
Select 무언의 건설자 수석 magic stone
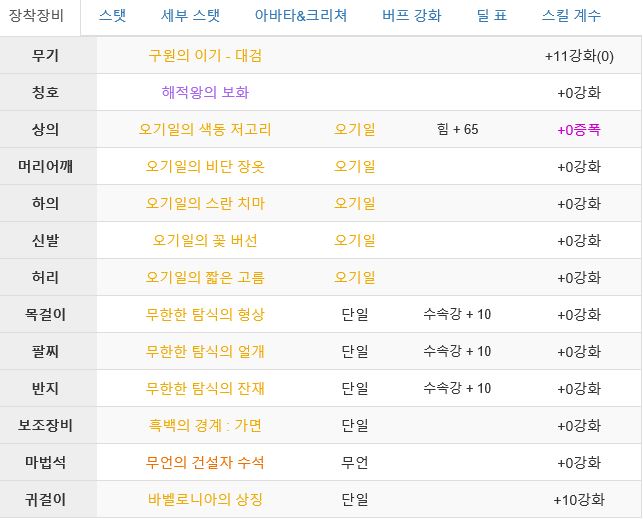pos(205,463)
